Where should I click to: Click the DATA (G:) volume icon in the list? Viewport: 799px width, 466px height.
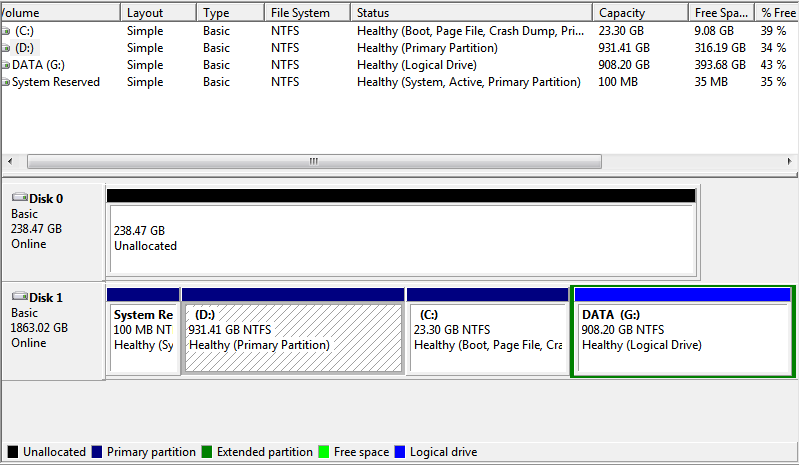(5, 65)
